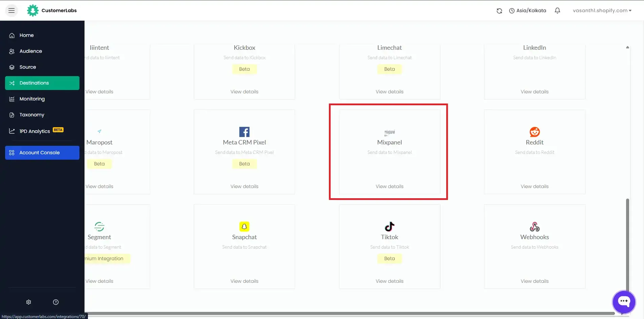Open 1PD Analytics beta section

(42, 131)
